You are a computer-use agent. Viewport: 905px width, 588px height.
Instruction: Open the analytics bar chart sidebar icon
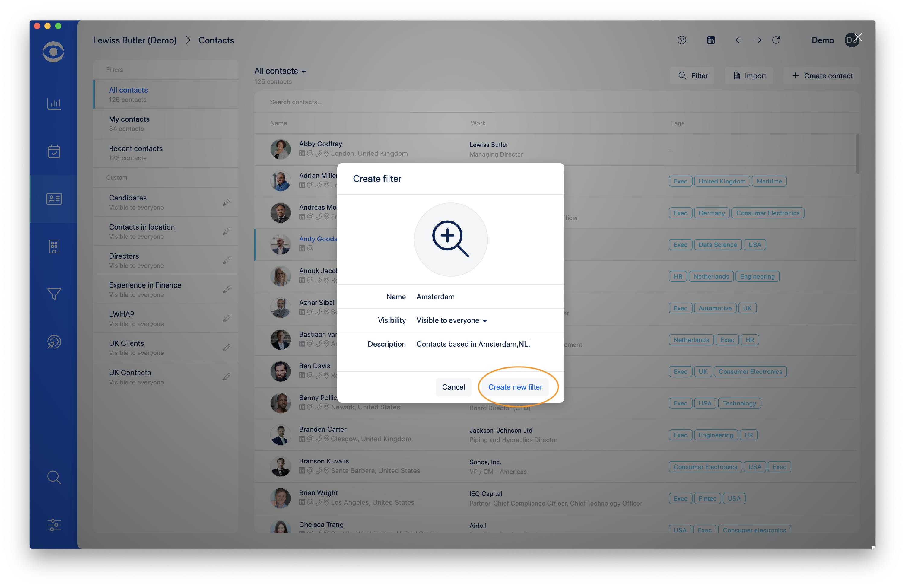click(x=54, y=103)
